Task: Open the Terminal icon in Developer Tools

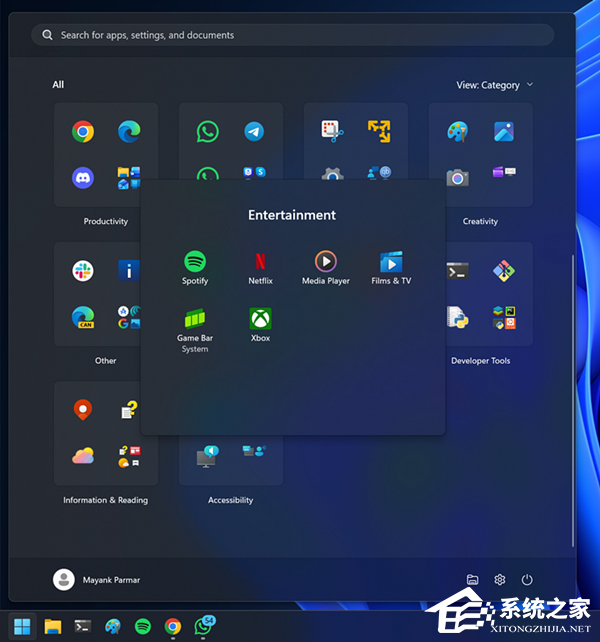Action: tap(457, 271)
